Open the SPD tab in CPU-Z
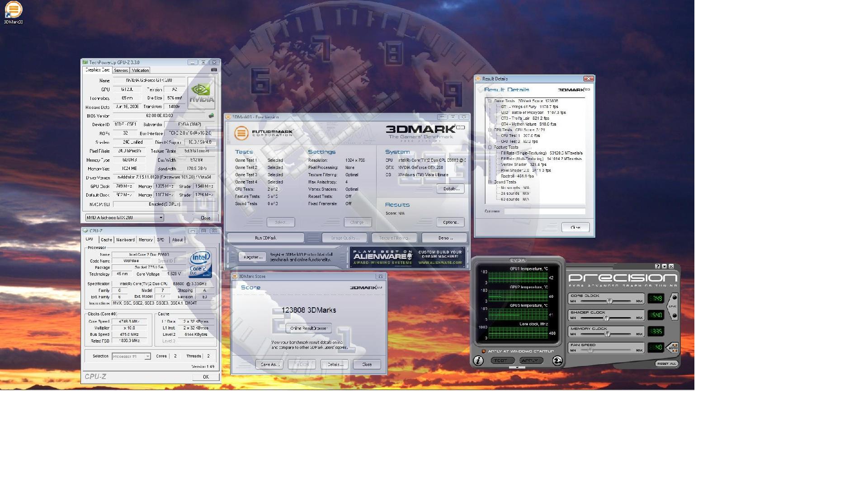Viewport: 868px width, 488px height. coord(160,240)
